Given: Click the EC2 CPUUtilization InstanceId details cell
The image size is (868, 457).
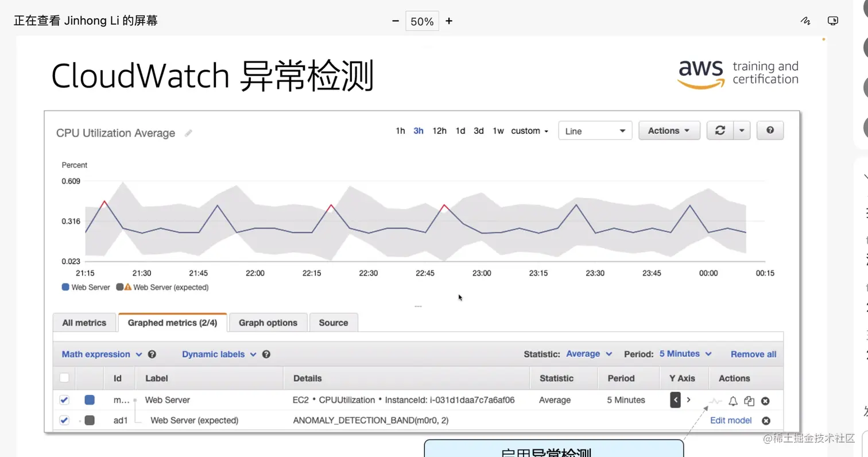Looking at the screenshot, I should tap(404, 400).
